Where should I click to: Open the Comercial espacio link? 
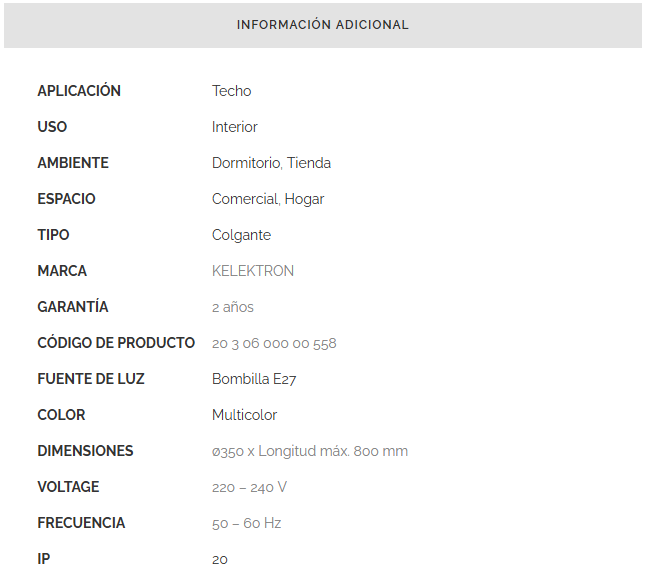point(244,199)
